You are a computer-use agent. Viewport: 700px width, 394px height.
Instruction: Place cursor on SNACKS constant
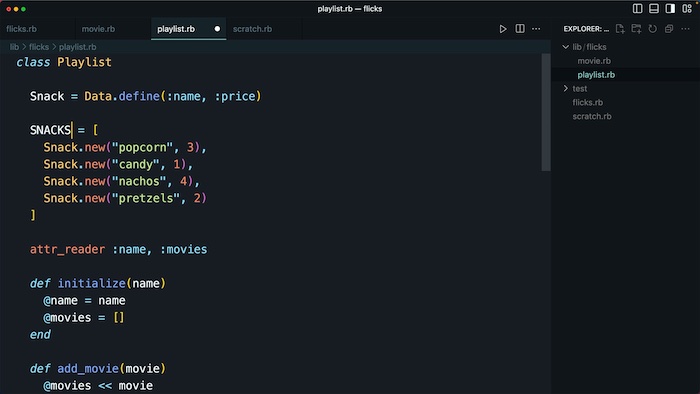tap(50, 130)
